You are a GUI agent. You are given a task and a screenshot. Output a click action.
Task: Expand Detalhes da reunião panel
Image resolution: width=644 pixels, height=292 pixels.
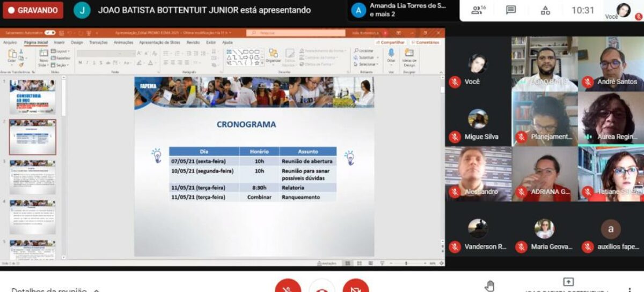[54, 290]
